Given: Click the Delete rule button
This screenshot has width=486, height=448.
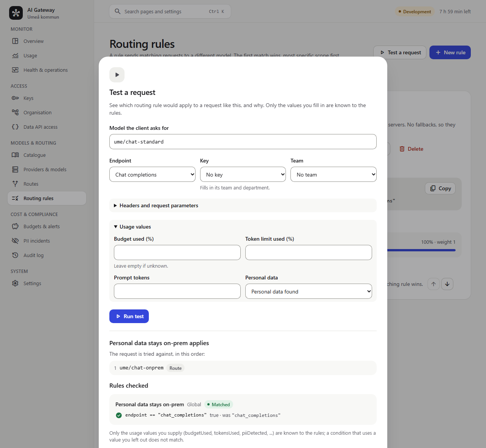Looking at the screenshot, I should click(x=411, y=149).
